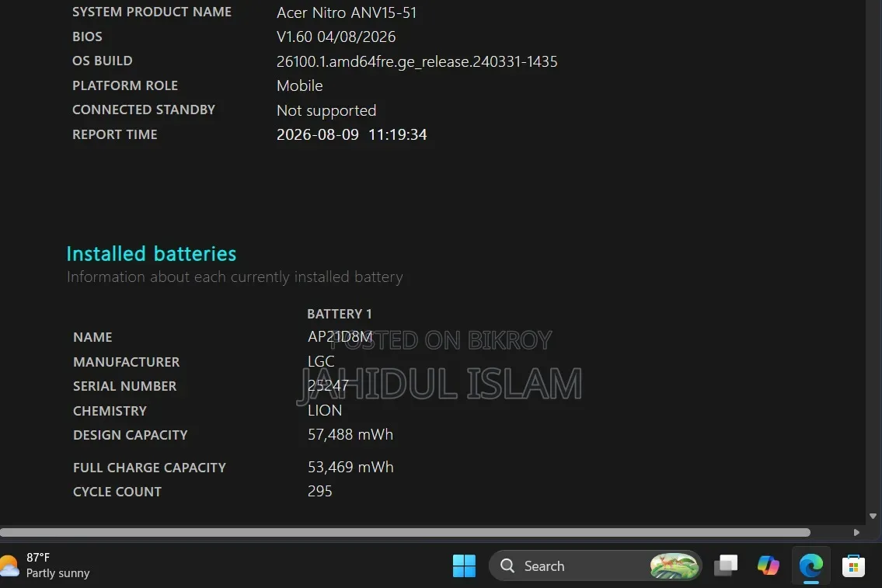Select serial number 25247
Viewport: 882px width, 588px height.
328,385
